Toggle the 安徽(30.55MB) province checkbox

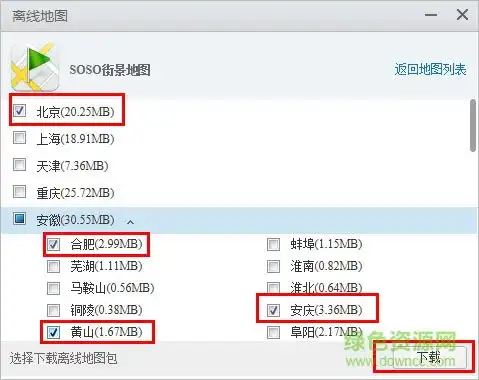(19, 219)
